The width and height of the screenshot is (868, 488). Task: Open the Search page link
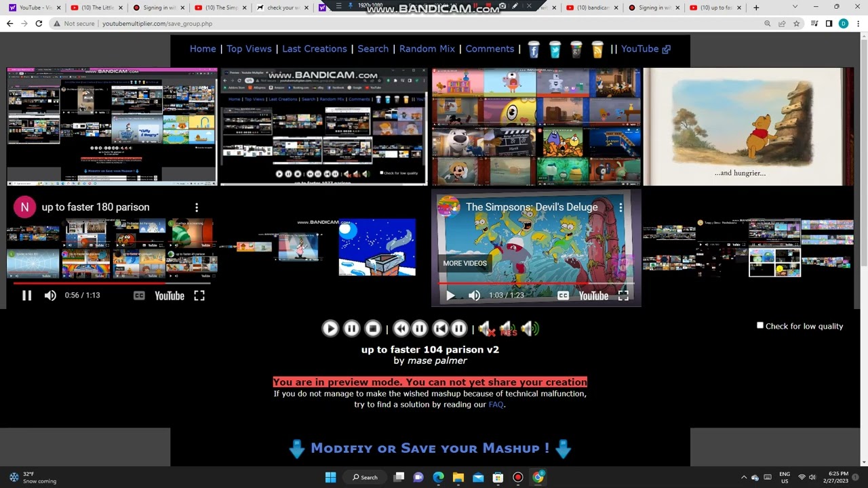pos(373,49)
